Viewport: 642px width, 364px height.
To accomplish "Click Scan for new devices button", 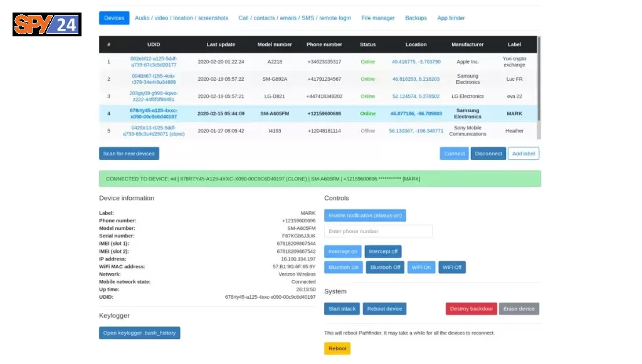I will (x=129, y=153).
